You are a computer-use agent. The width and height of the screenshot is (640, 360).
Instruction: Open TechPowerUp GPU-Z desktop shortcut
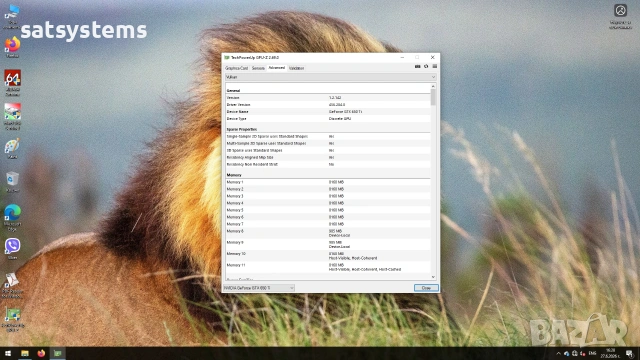12,320
